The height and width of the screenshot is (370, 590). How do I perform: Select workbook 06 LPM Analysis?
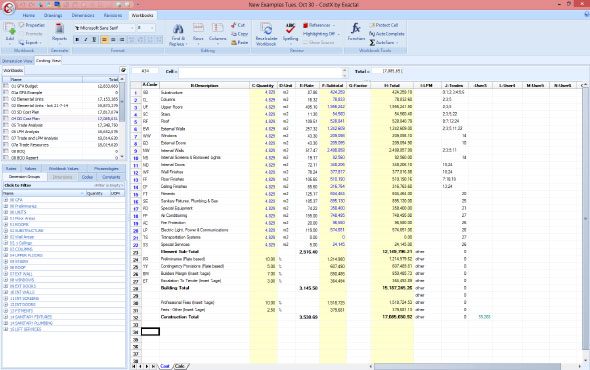pos(60,132)
